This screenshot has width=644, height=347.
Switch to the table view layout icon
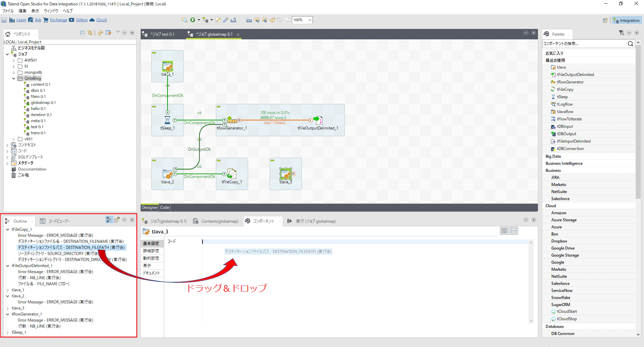[x=504, y=231]
